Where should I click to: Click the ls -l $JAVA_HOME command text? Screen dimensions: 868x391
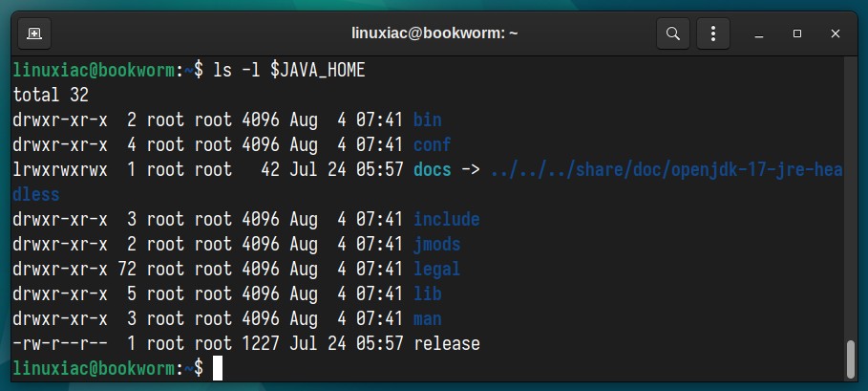(x=289, y=71)
